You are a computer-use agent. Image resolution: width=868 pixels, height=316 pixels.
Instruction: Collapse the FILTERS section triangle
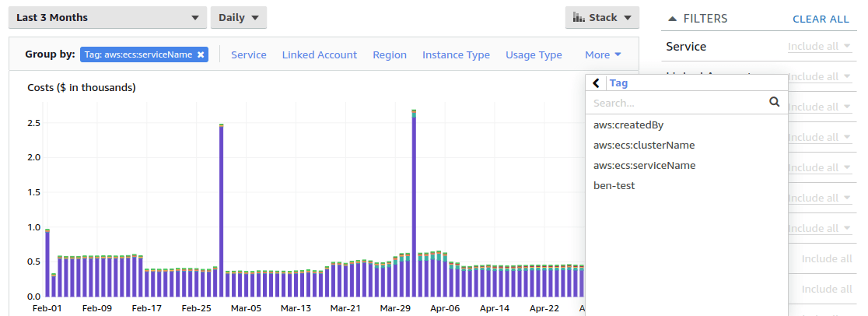pyautogui.click(x=672, y=19)
